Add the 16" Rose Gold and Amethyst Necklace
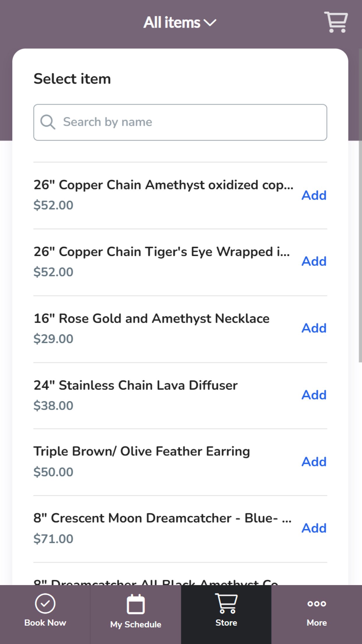 [314, 328]
